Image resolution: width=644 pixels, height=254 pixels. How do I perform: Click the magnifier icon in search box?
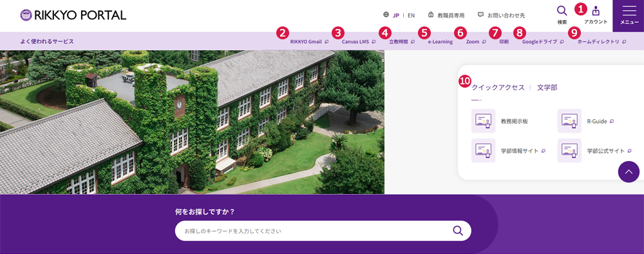pyautogui.click(x=458, y=231)
